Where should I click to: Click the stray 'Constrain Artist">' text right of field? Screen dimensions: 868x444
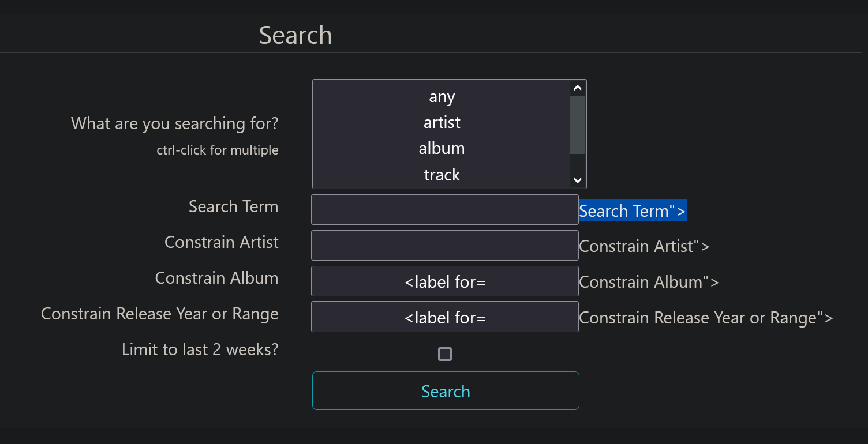644,247
